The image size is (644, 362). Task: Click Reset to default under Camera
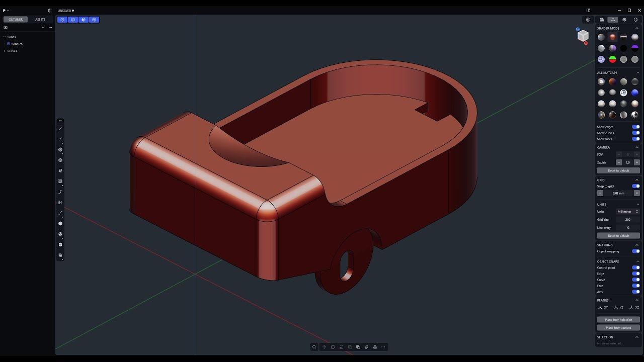[618, 170]
